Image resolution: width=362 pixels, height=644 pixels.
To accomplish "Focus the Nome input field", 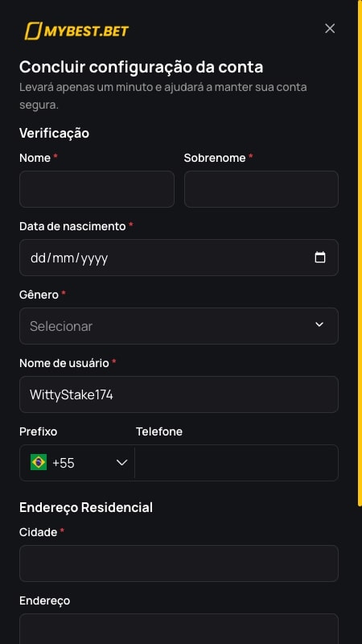I will pos(97,189).
